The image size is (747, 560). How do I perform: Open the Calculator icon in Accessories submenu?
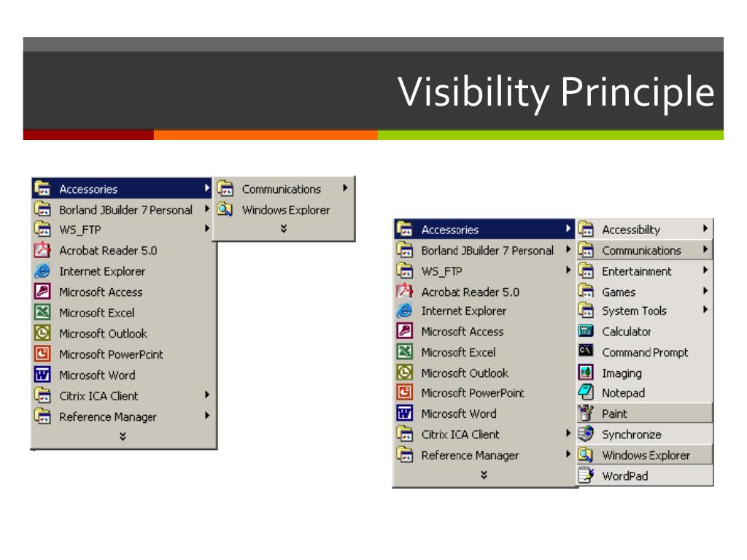pos(586,331)
